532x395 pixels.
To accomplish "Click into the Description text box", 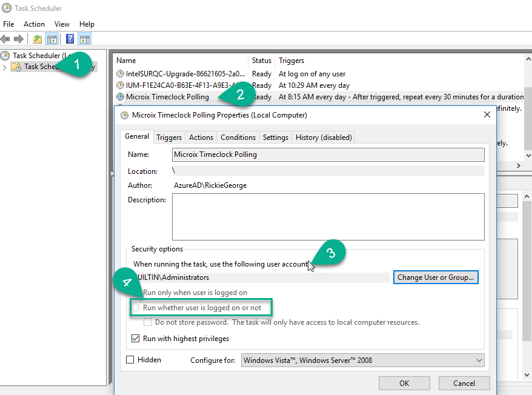I will coord(328,217).
